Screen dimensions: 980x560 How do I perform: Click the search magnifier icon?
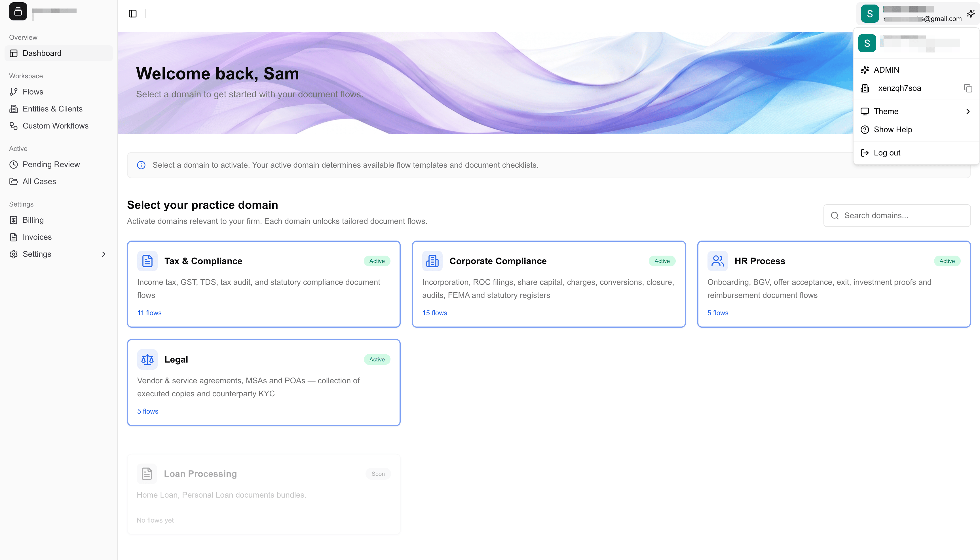[x=835, y=216]
